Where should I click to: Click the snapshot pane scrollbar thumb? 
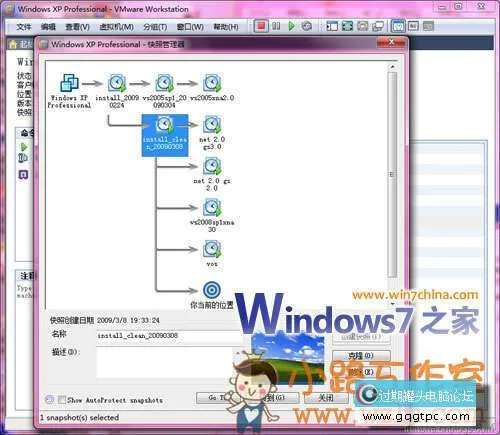pos(392,174)
